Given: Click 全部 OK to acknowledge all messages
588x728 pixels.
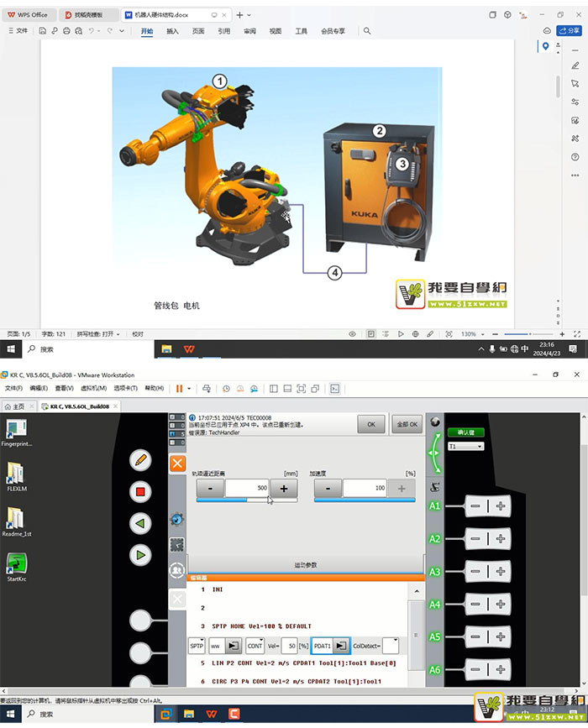Looking at the screenshot, I should click(407, 424).
